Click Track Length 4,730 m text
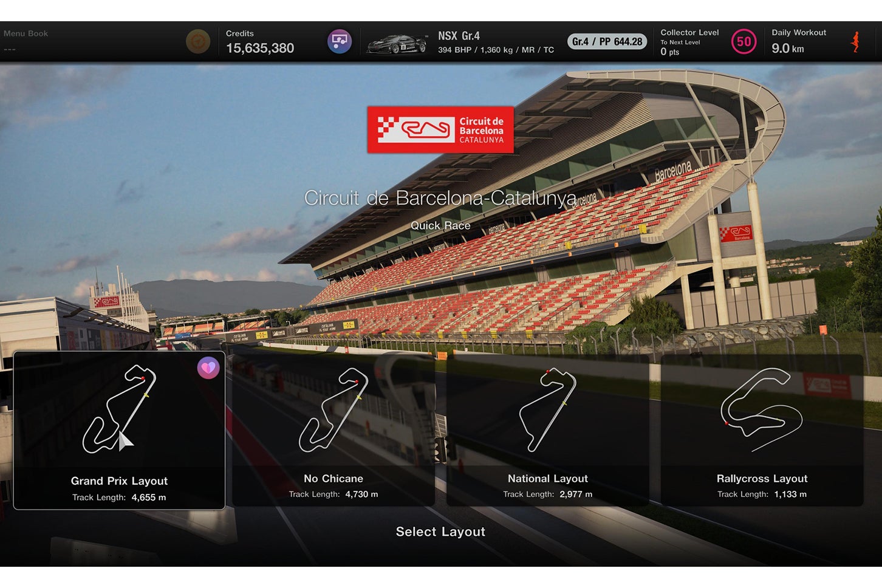Viewport: 882px width, 588px height. [x=333, y=494]
